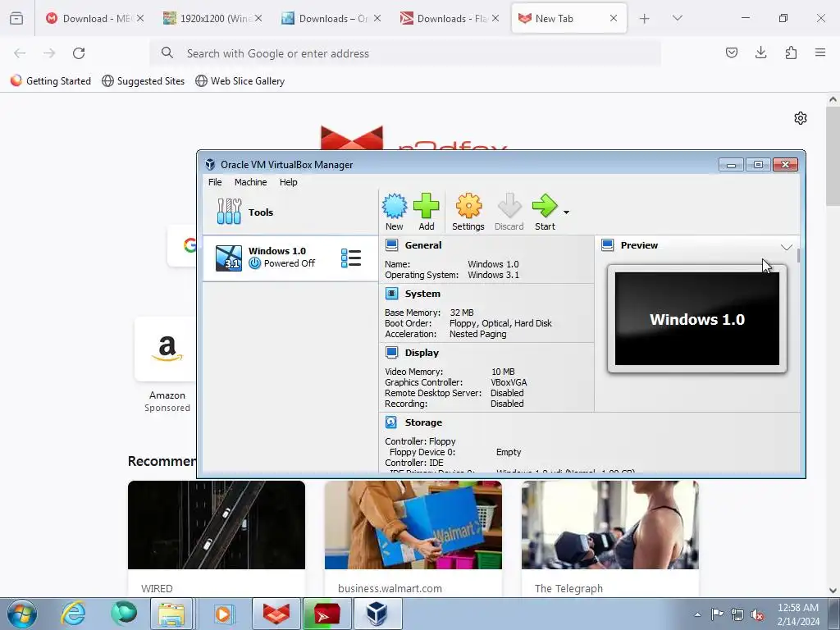
Task: Select Tools entry in VirtualBox sidebar
Action: (x=290, y=212)
